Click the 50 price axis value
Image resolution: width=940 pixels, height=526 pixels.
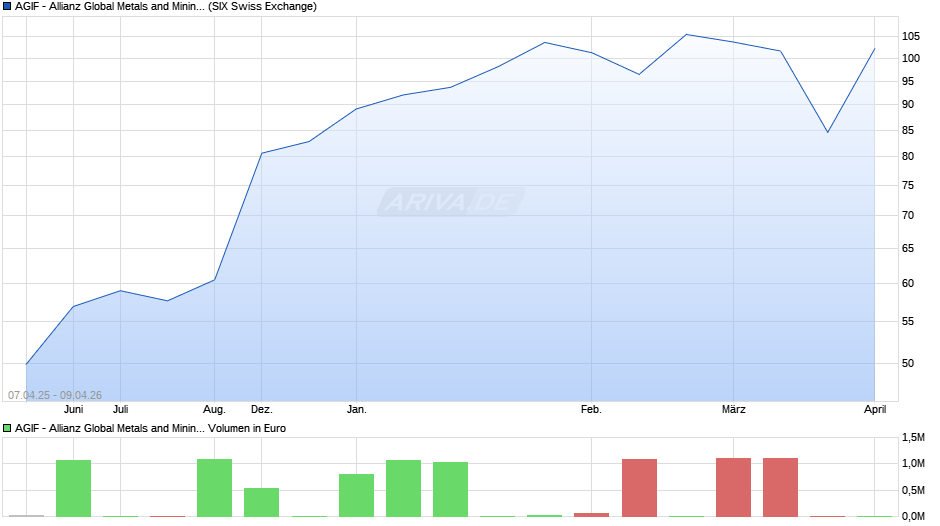[908, 363]
